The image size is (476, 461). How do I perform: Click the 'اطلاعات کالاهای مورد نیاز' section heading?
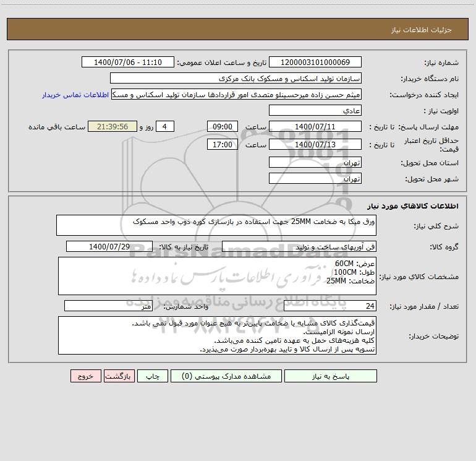413,206
